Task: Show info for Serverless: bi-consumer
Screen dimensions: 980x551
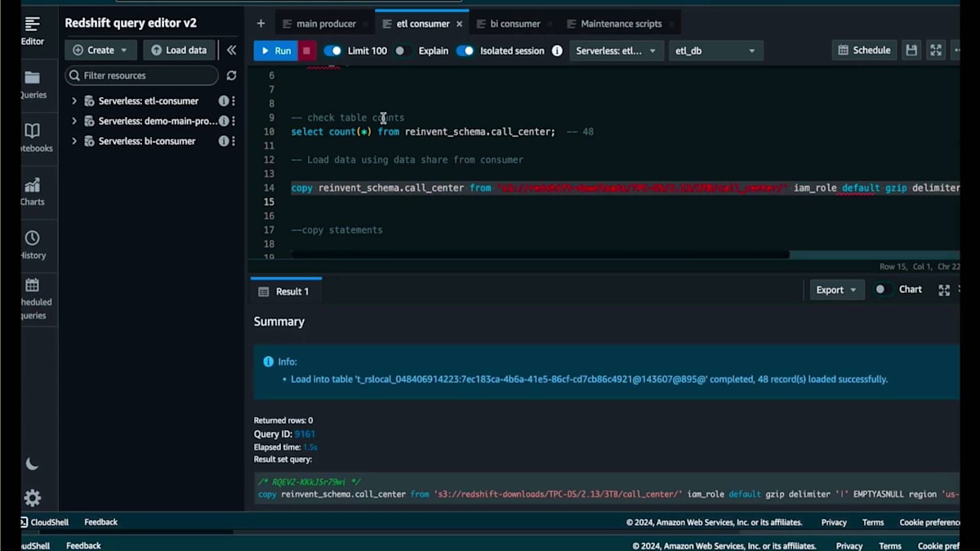Action: pos(224,141)
